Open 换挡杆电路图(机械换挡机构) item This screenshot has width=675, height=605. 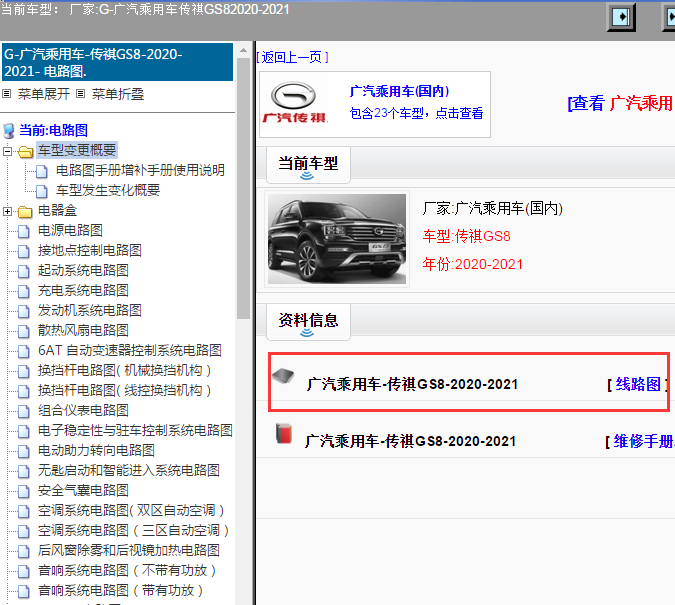(124, 370)
